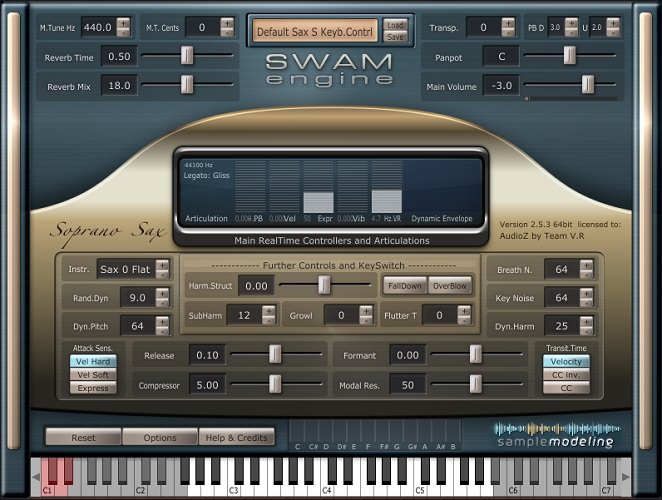Image resolution: width=662 pixels, height=500 pixels.
Task: Step up the Instr. Sax 0 Flat selector
Action: 163,265
